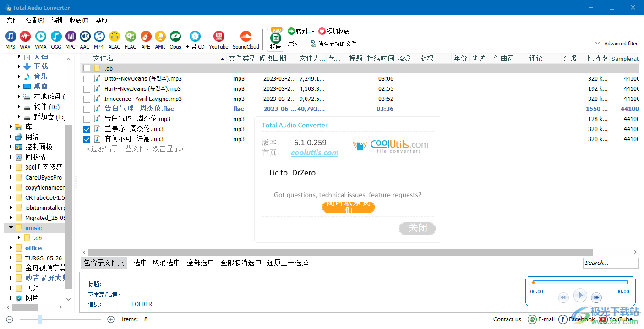Expand the office folder node

pos(11,248)
